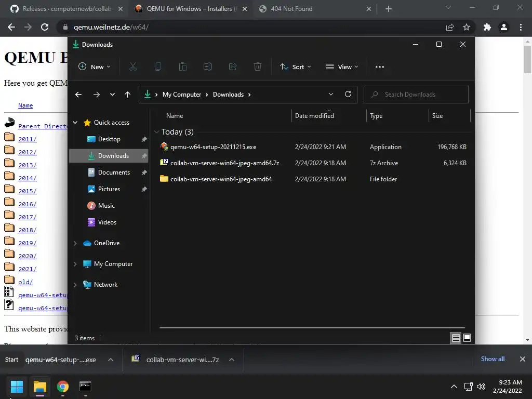Close the Chrome downloads bar
Image resolution: width=532 pixels, height=399 pixels.
523,359
